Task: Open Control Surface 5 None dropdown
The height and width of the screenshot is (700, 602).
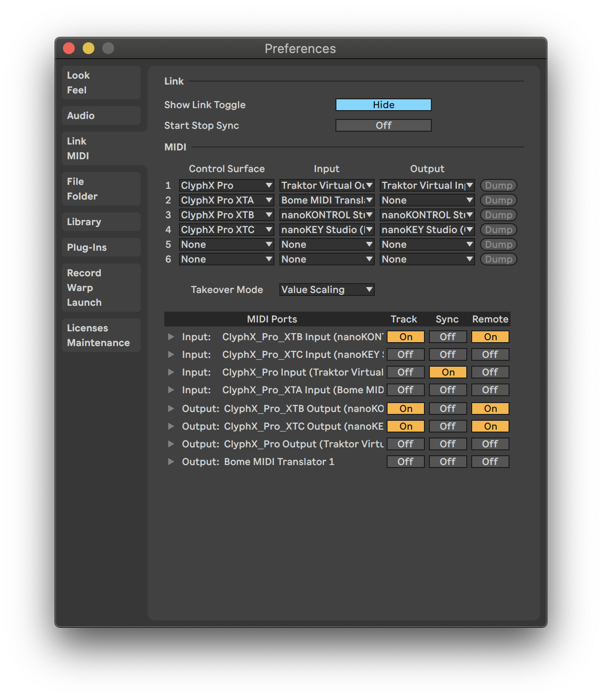Action: tap(226, 244)
